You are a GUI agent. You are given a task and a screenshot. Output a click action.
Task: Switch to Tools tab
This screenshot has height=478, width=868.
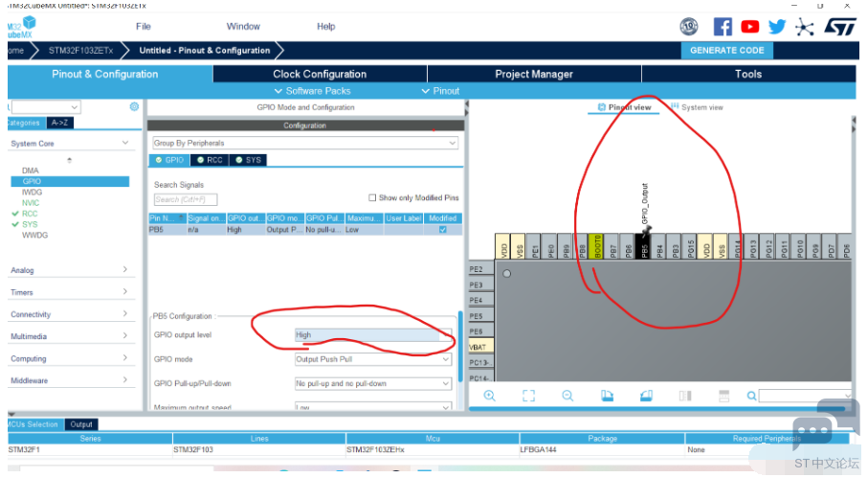point(748,74)
